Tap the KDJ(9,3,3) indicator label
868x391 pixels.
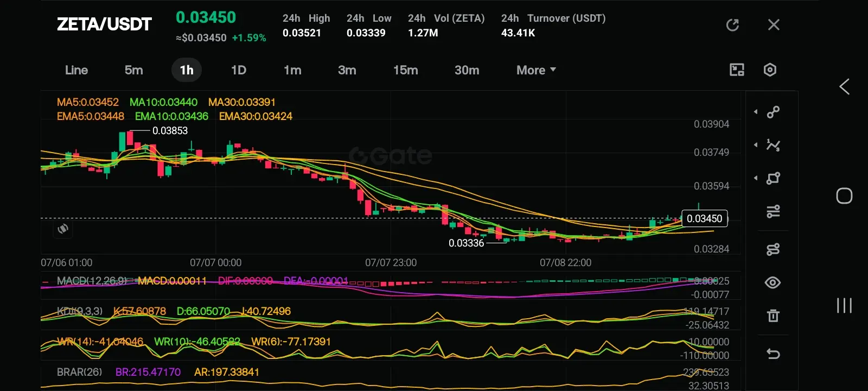[80, 311]
